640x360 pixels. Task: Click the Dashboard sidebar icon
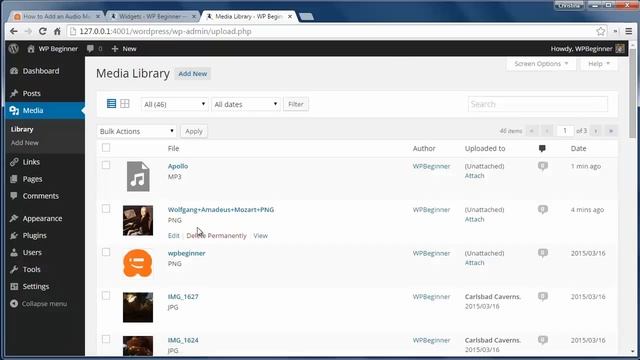[14, 71]
